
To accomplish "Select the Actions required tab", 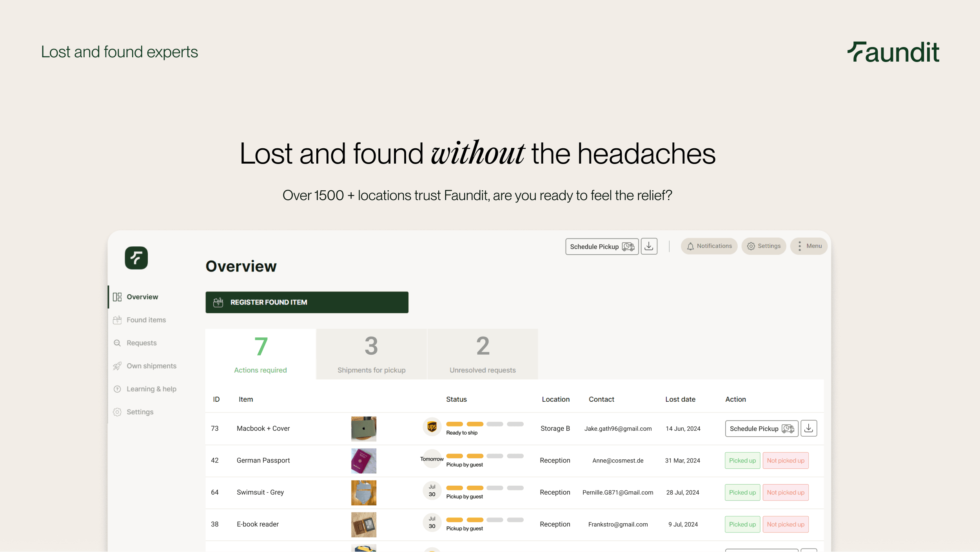I will click(260, 354).
